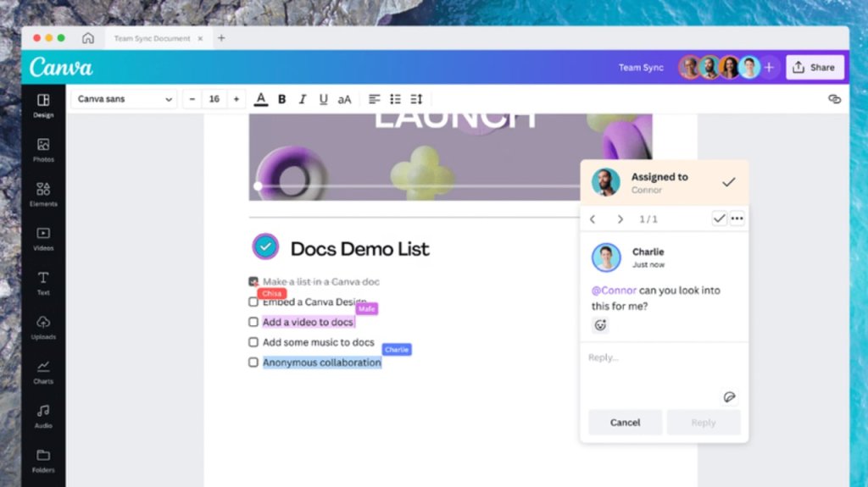Screen dimensions: 868x487
Task: Open a new browser tab
Action: (x=221, y=38)
